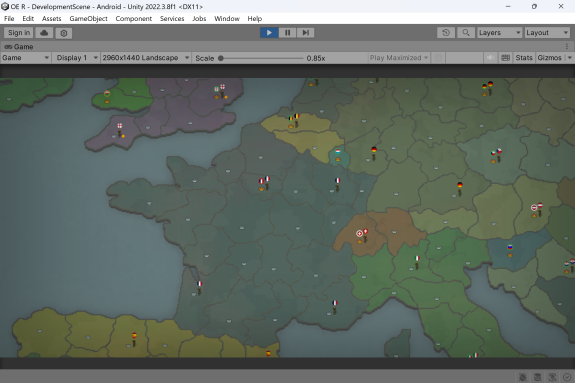Toggle the Stats overlay
Viewport: 575px width, 383px height.
524,58
